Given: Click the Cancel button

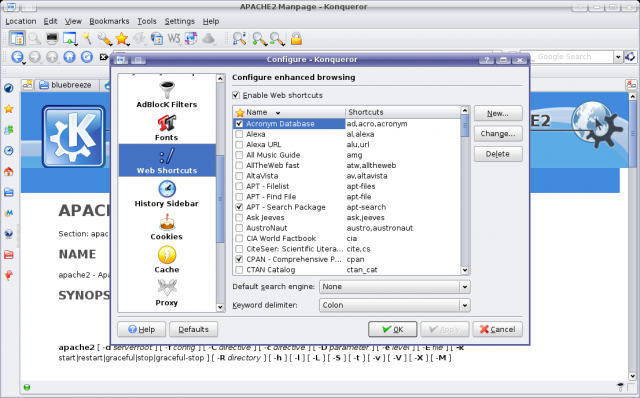Looking at the screenshot, I should point(498,329).
